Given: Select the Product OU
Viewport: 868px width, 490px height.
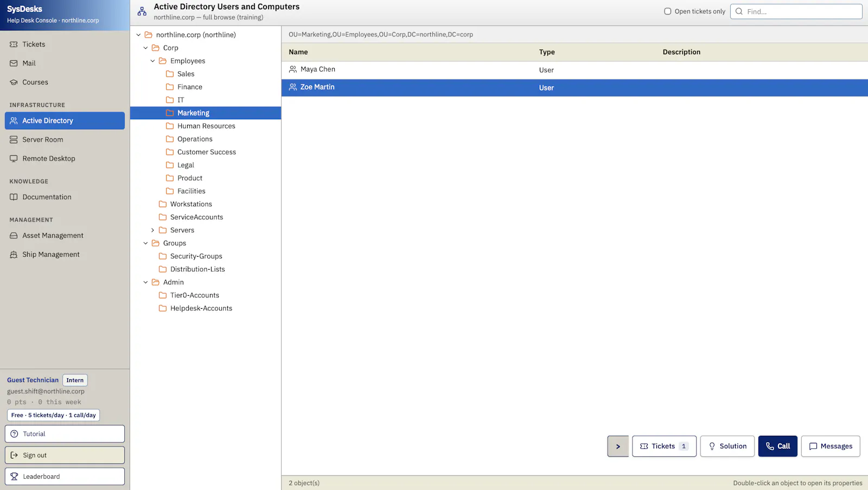Looking at the screenshot, I should pyautogui.click(x=190, y=178).
